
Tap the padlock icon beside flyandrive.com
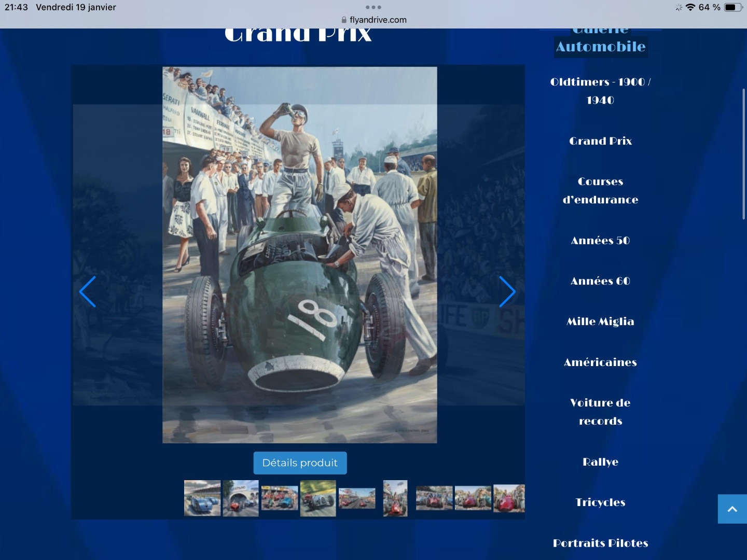[x=344, y=20]
